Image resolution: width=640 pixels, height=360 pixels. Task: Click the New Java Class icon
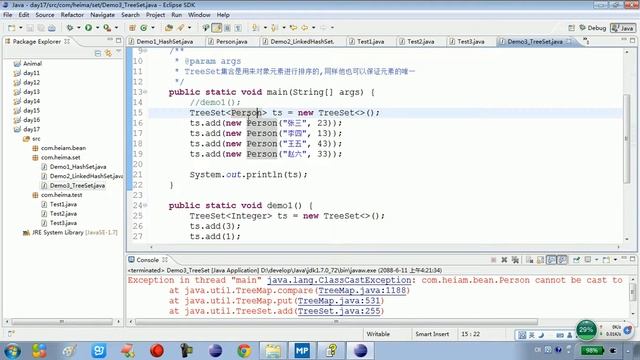[x=144, y=28]
